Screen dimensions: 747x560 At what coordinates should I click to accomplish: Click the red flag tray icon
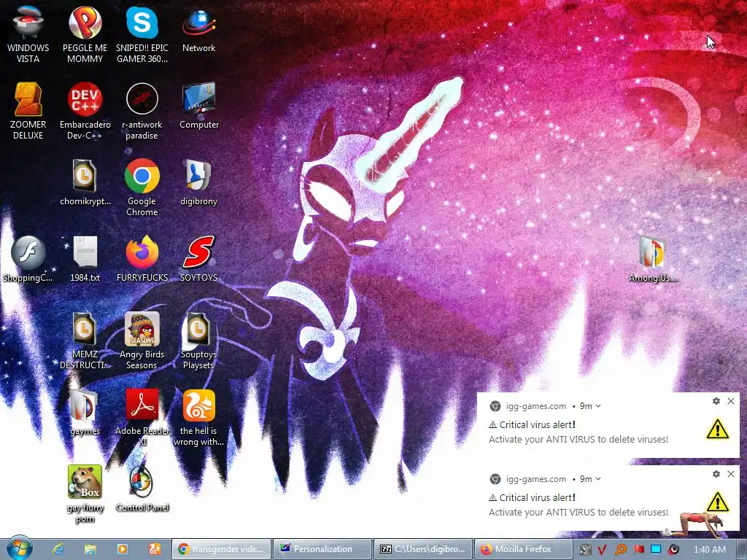[x=638, y=550]
